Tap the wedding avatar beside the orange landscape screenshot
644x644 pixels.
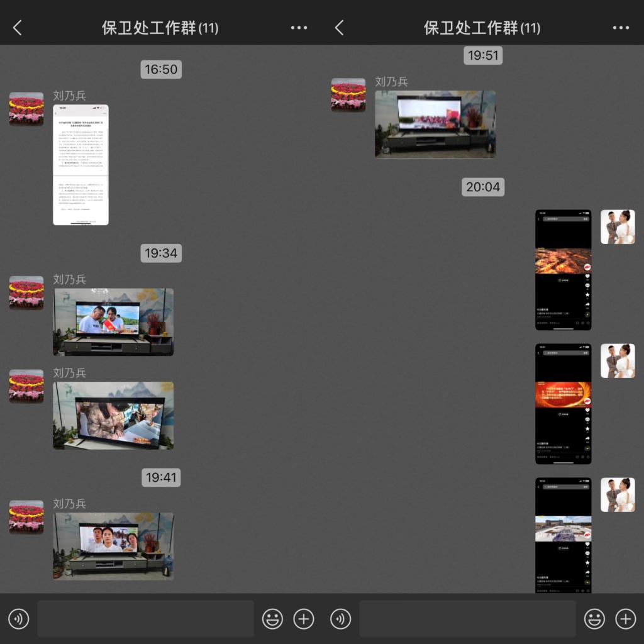[x=618, y=226]
